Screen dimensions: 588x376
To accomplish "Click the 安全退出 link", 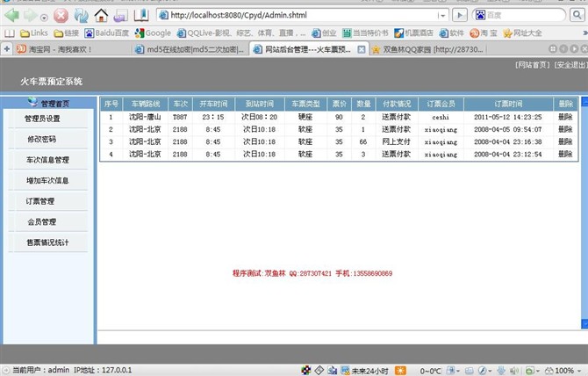I will tap(570, 65).
